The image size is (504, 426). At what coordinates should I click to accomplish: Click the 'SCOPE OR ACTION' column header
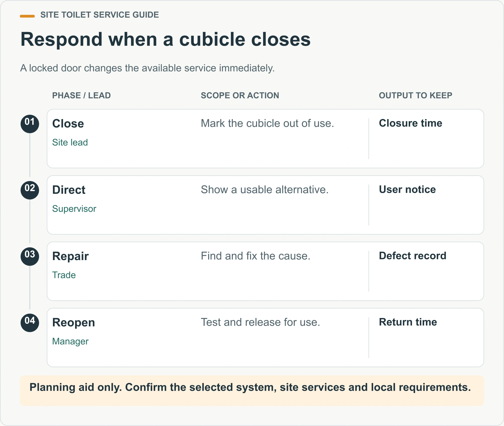coord(240,95)
